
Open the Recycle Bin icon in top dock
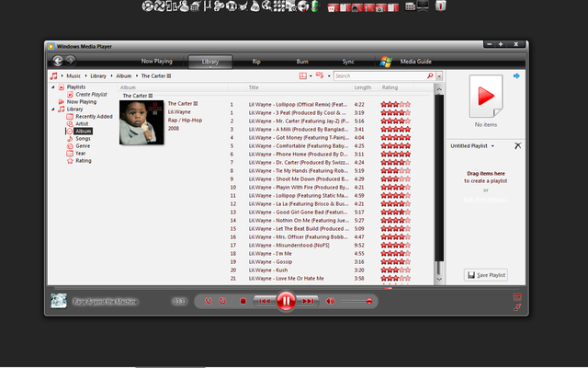click(x=441, y=6)
